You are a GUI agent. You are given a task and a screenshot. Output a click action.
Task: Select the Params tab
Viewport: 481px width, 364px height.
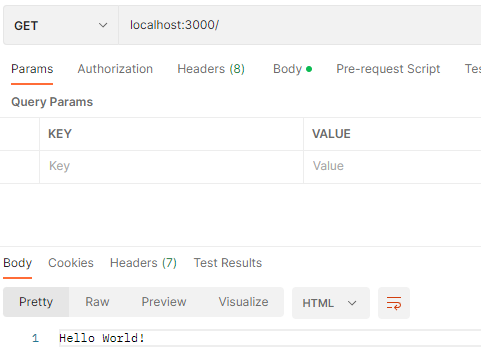coord(32,69)
